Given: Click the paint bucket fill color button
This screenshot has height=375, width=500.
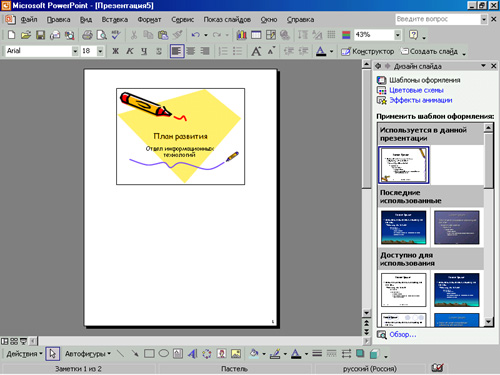Looking at the screenshot, I should point(254,354).
